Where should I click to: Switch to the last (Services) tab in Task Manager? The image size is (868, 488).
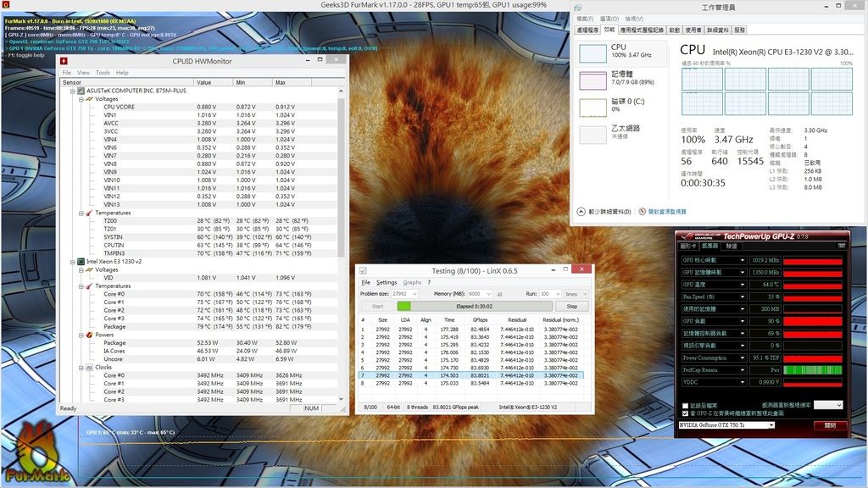point(739,30)
